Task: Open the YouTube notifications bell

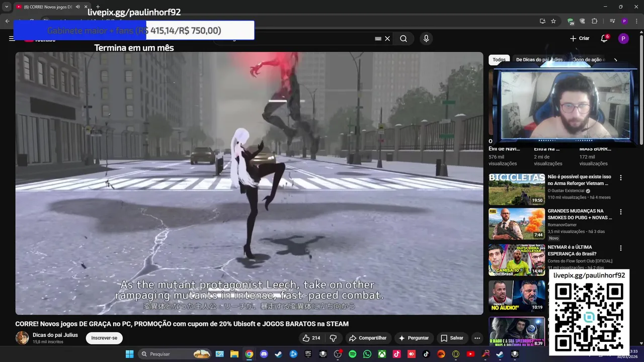Action: (x=604, y=39)
